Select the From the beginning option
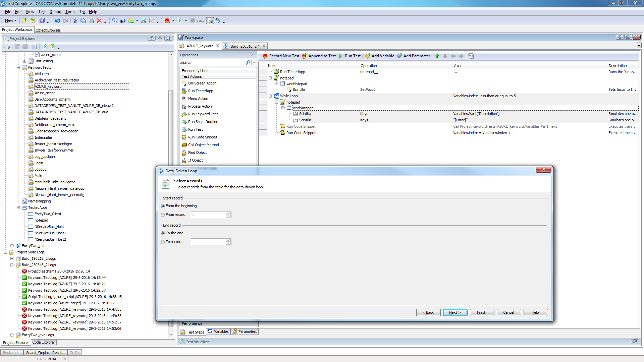The height and width of the screenshot is (362, 644). coord(163,206)
